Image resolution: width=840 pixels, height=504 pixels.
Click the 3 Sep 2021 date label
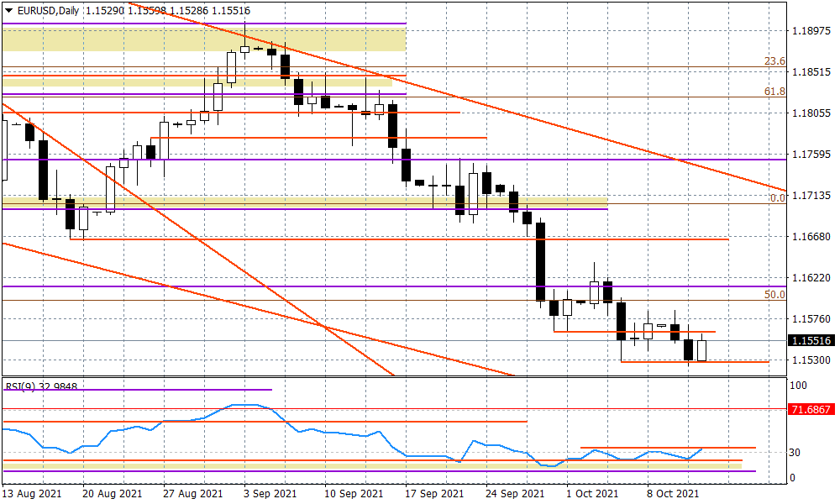[x=270, y=494]
